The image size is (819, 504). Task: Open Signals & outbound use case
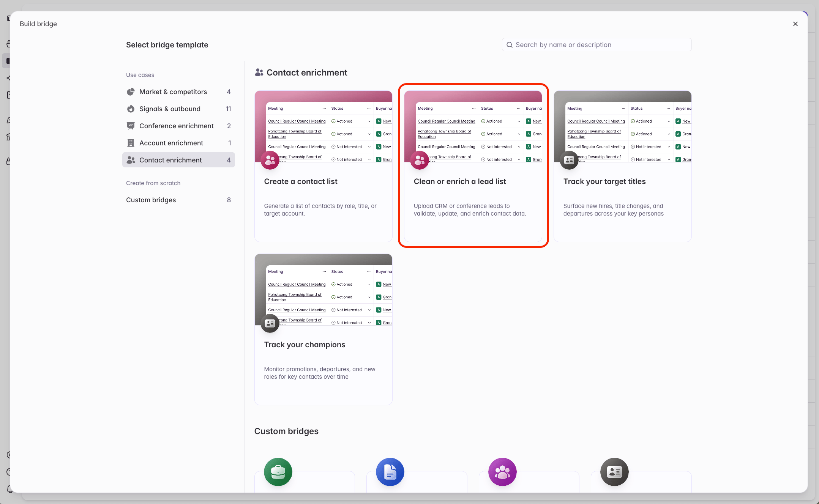tap(178, 109)
